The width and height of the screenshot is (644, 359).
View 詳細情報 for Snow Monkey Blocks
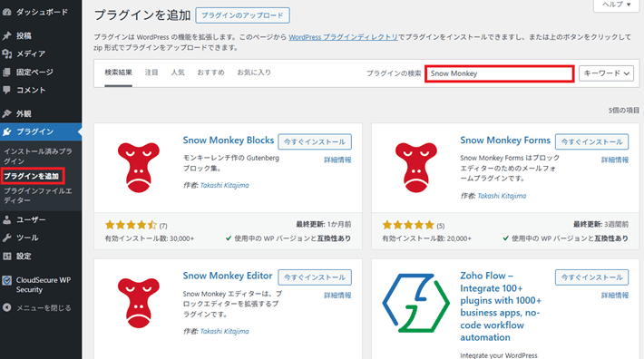point(337,160)
